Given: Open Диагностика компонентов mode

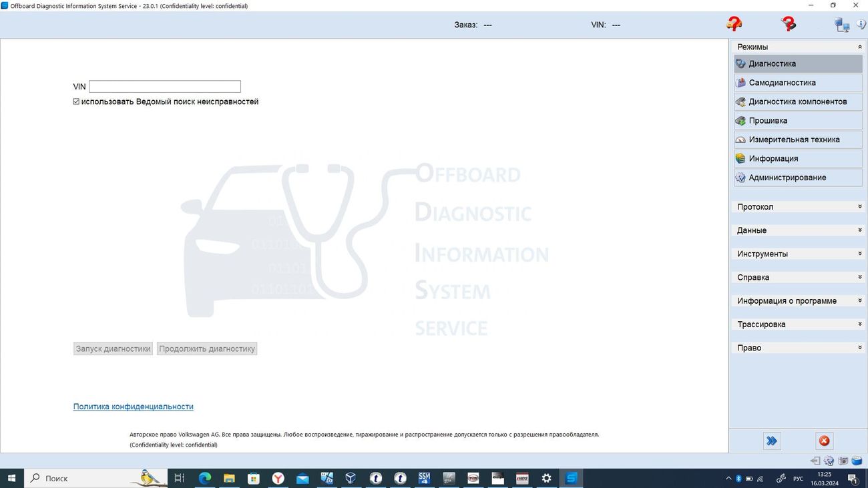Looking at the screenshot, I should (x=798, y=101).
